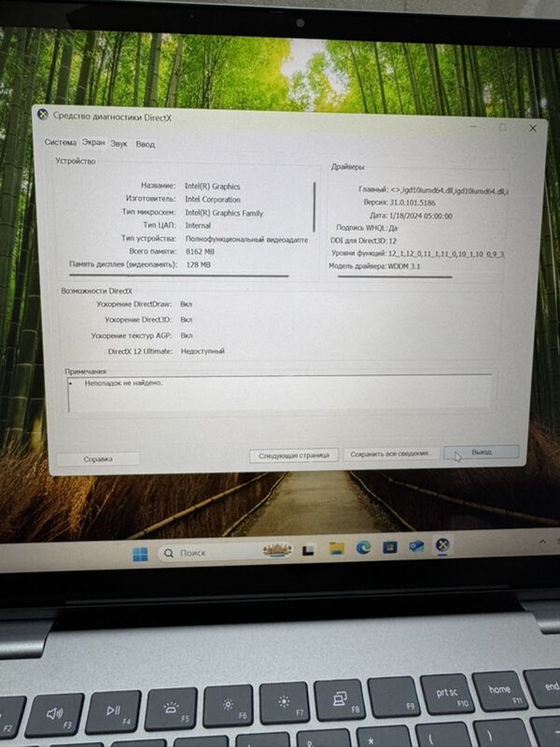Click the Устройство panel horizontal scrollbar
560x747 pixels.
coord(178,275)
